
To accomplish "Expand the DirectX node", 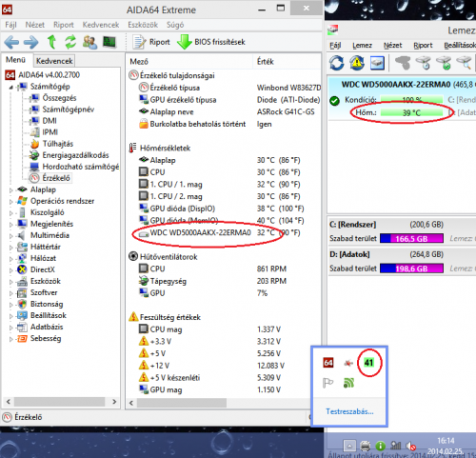I will [x=10, y=269].
